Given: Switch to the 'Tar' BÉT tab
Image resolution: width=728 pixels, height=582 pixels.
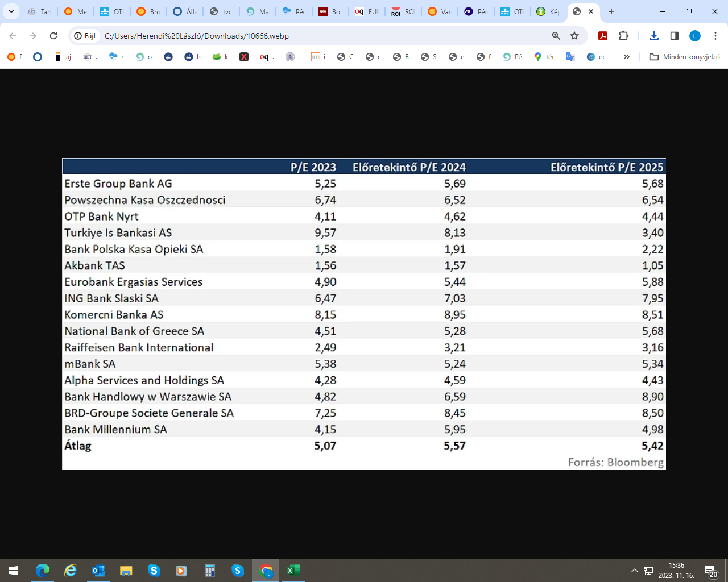Looking at the screenshot, I should tap(39, 11).
